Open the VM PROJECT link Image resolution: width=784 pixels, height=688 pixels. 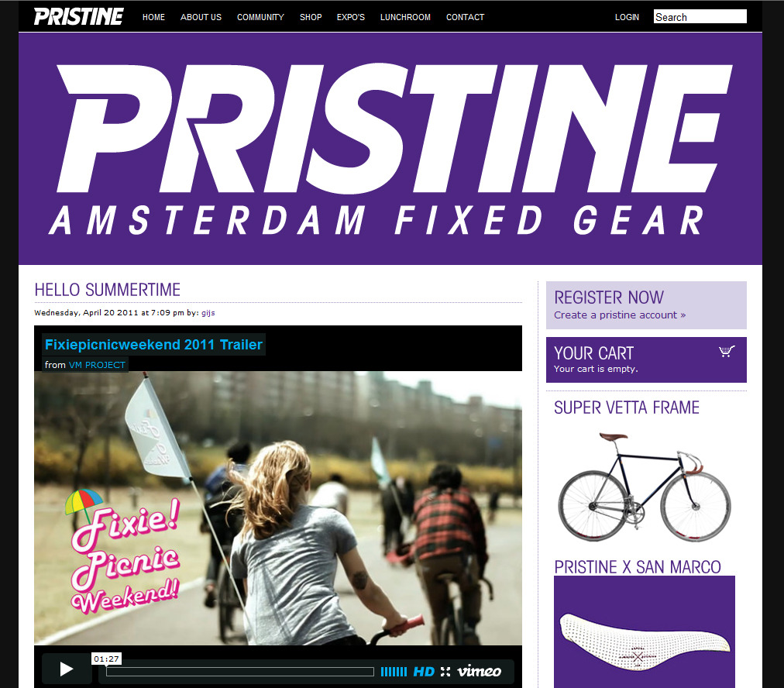[x=97, y=365]
